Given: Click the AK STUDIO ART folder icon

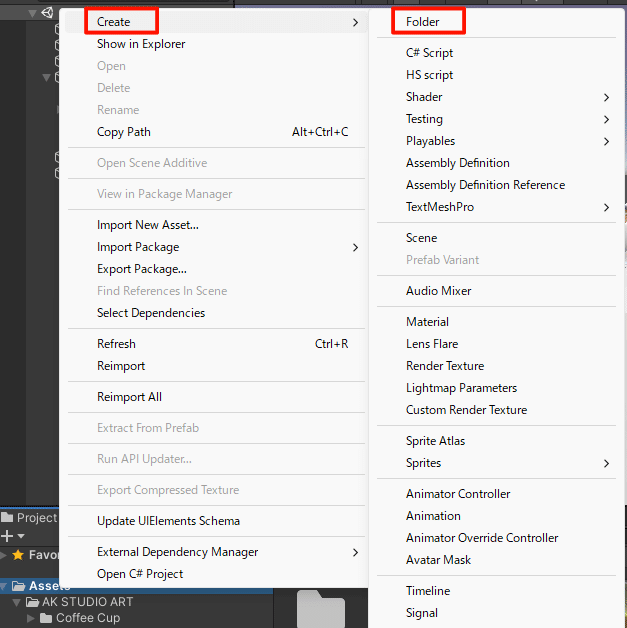Looking at the screenshot, I should click(x=32, y=602).
